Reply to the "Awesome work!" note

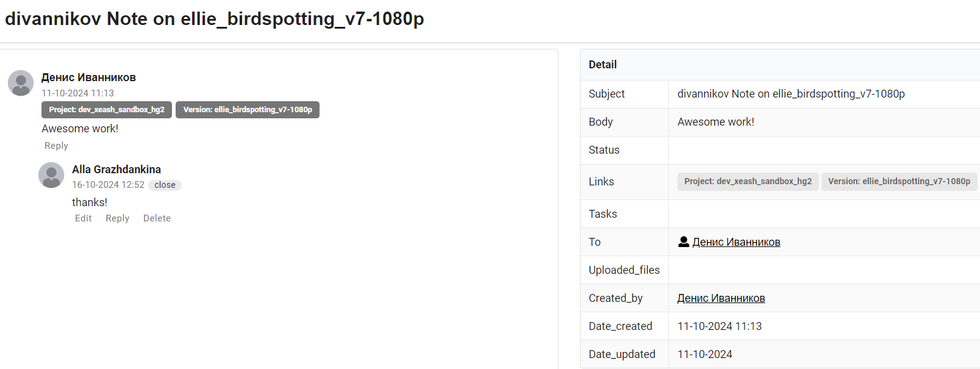[x=56, y=146]
